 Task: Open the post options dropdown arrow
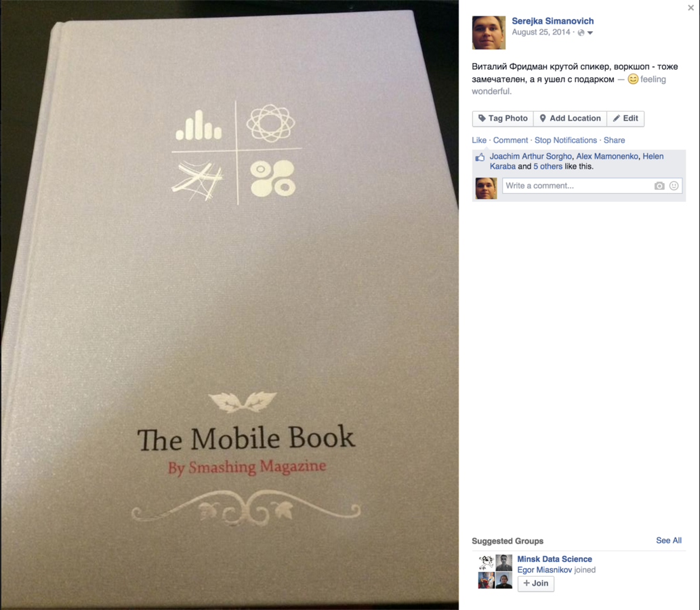tap(590, 33)
